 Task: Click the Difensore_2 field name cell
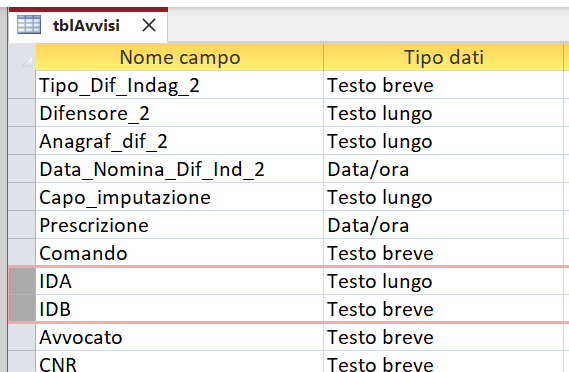point(180,113)
